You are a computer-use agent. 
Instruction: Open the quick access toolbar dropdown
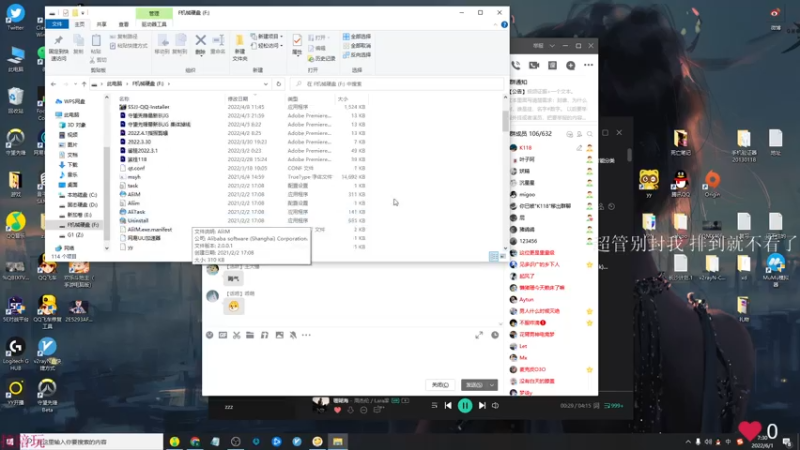tap(83, 13)
